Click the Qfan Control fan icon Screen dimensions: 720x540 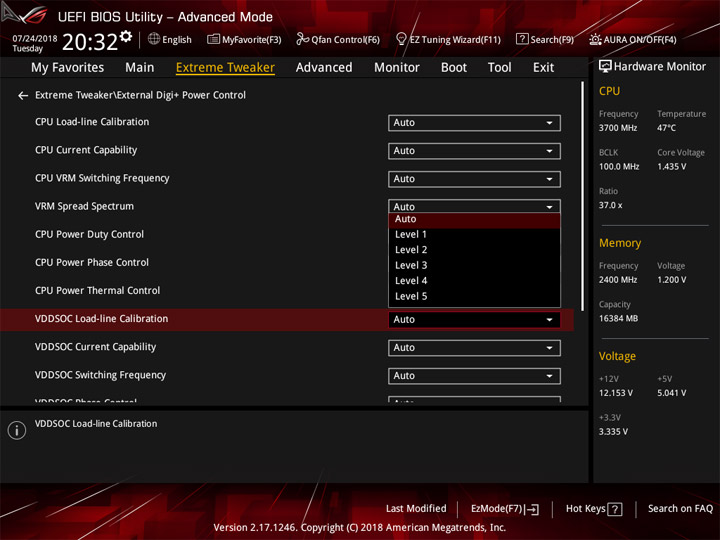(x=302, y=39)
